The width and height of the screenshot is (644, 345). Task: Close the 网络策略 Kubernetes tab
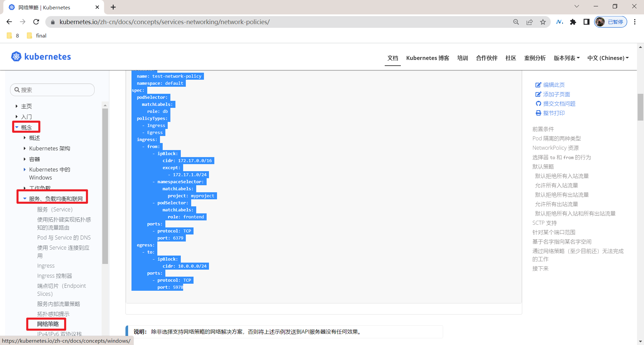point(97,7)
